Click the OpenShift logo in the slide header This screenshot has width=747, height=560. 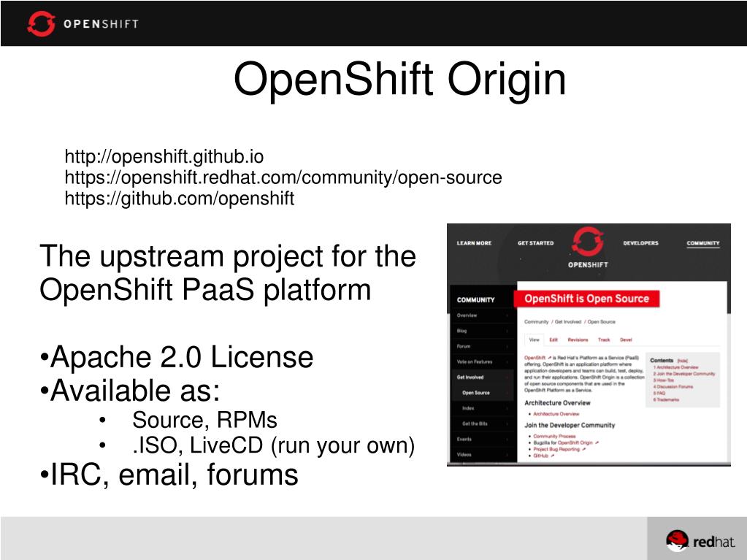[x=83, y=23]
